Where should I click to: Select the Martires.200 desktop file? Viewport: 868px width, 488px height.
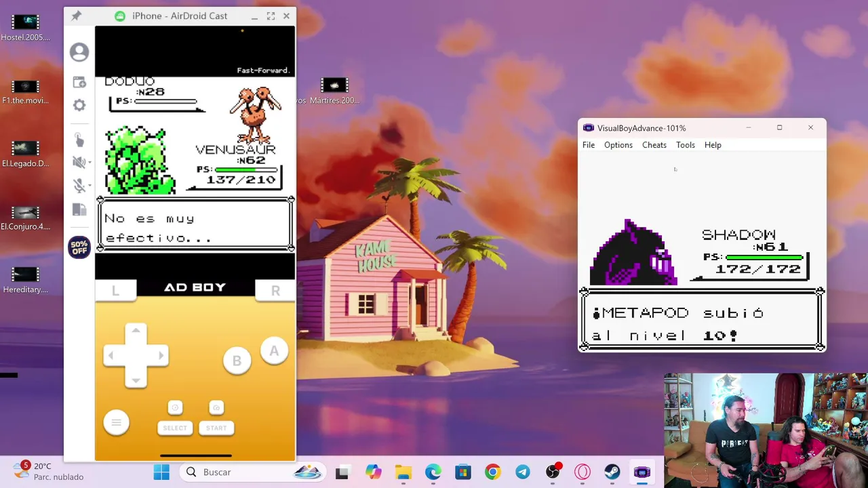[334, 91]
